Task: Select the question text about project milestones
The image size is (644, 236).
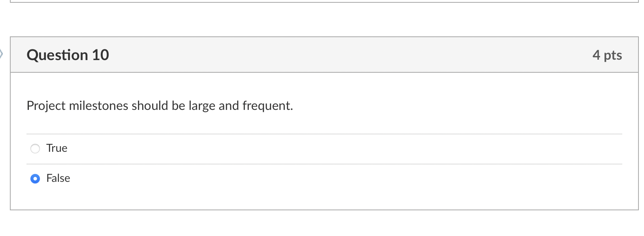Action: click(160, 106)
